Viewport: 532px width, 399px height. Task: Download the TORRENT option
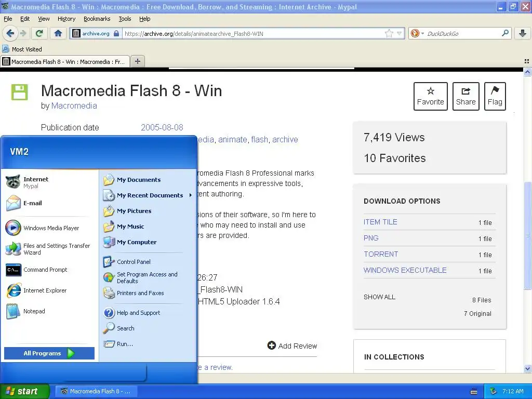tap(381, 254)
